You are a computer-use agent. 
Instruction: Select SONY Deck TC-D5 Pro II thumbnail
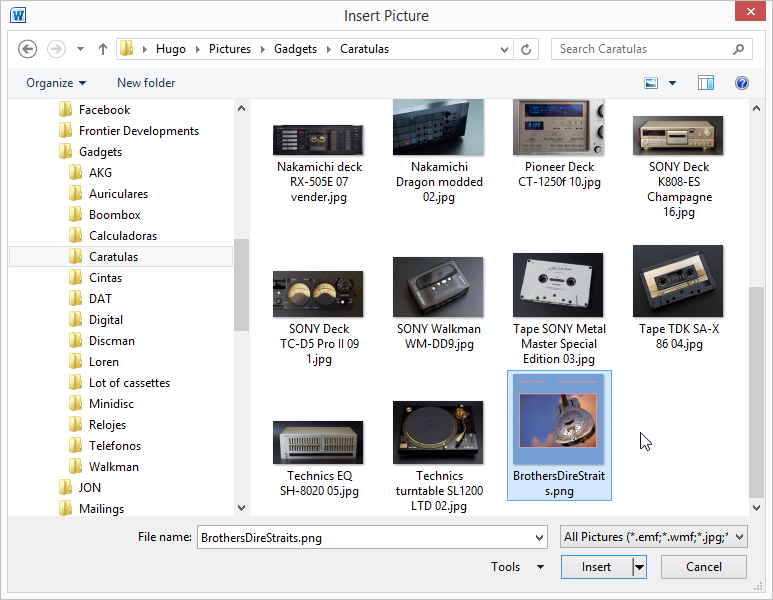tap(318, 294)
